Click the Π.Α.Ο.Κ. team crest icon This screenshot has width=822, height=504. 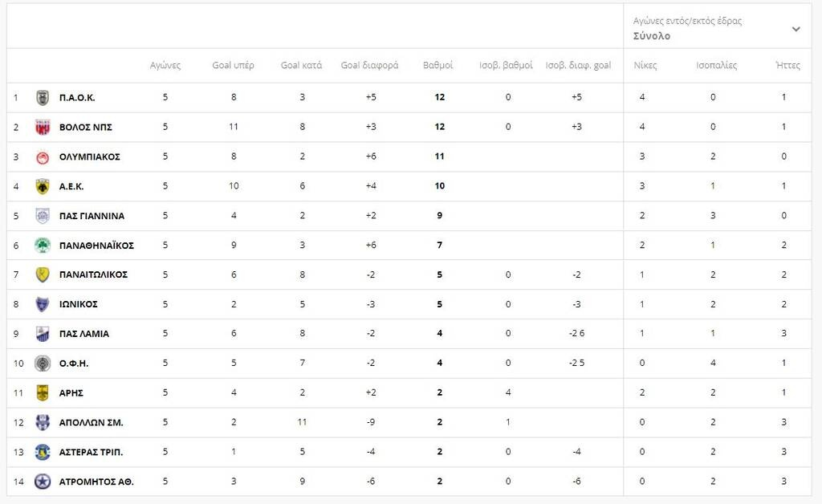[43, 98]
